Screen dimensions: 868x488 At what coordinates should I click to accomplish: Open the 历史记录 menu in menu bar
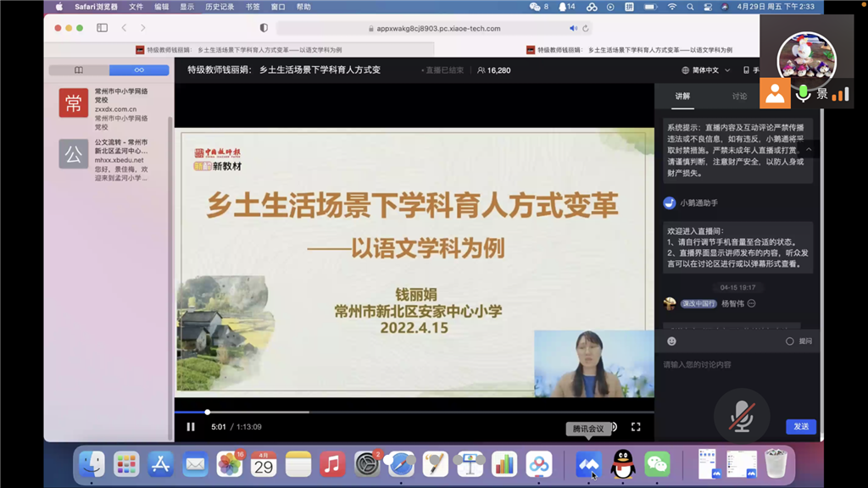(219, 7)
